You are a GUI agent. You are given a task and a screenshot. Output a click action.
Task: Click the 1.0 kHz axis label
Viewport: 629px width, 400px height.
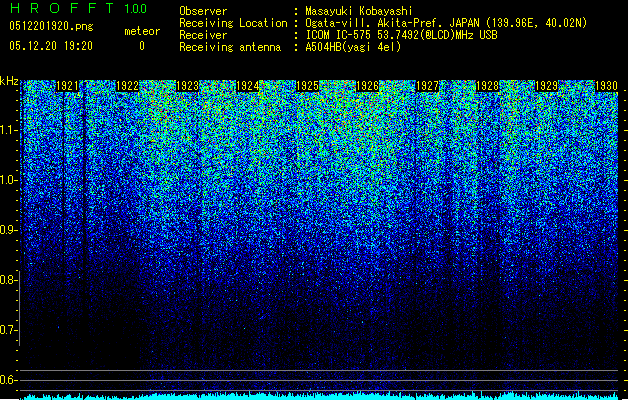click(x=8, y=180)
